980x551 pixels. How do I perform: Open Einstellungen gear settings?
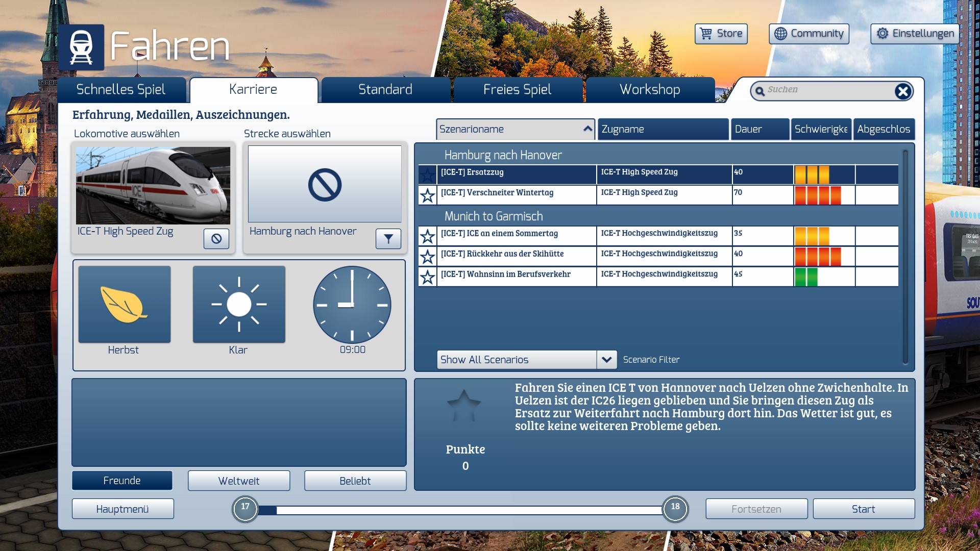coord(915,34)
